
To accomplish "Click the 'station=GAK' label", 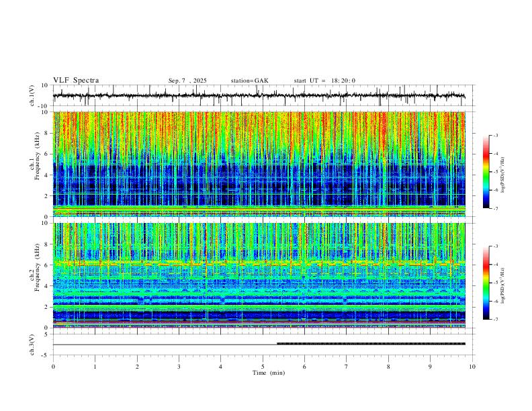I will (249, 81).
